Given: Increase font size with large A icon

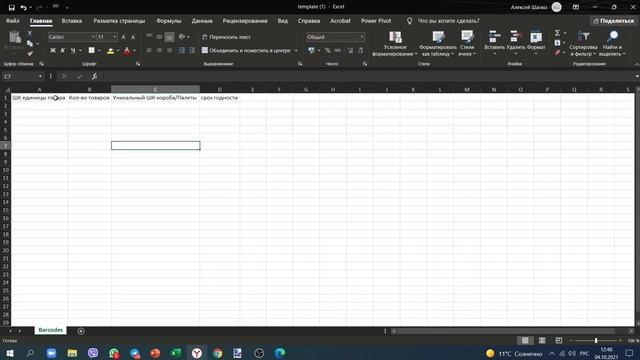Looking at the screenshot, I should pyautogui.click(x=124, y=37).
